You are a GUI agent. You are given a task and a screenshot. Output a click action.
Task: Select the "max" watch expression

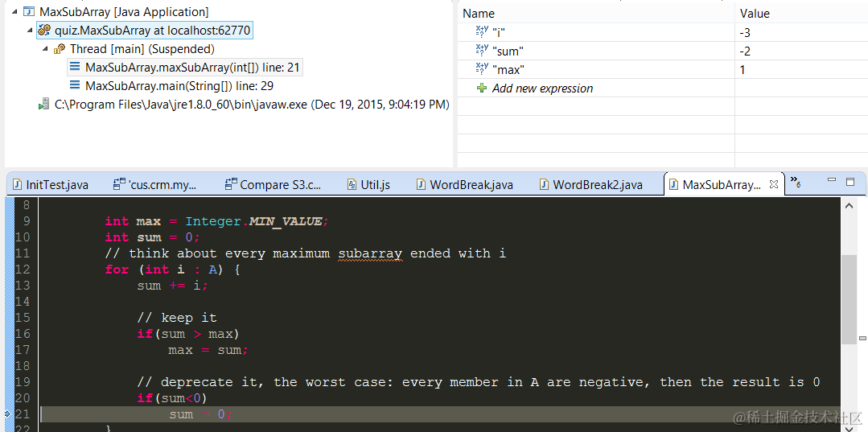[508, 70]
